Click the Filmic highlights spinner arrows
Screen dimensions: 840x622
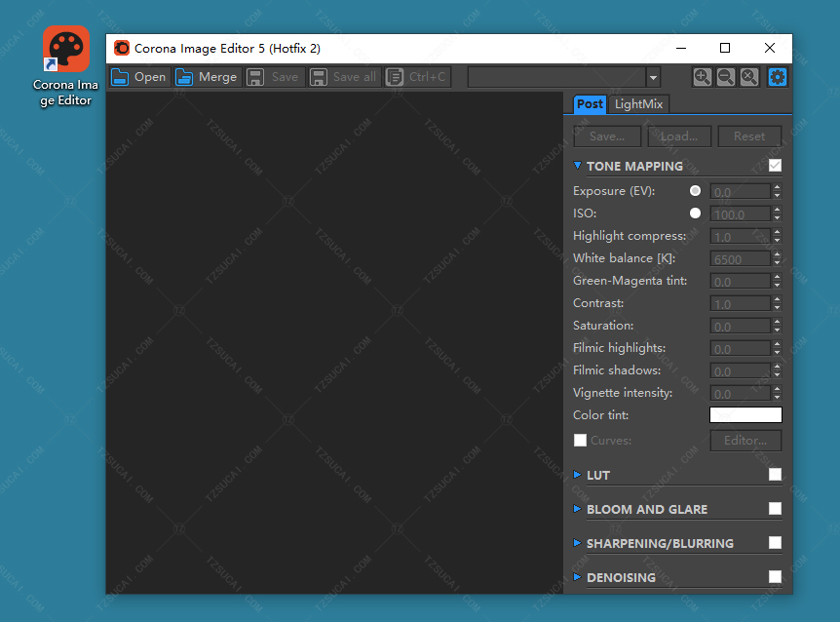click(x=777, y=348)
